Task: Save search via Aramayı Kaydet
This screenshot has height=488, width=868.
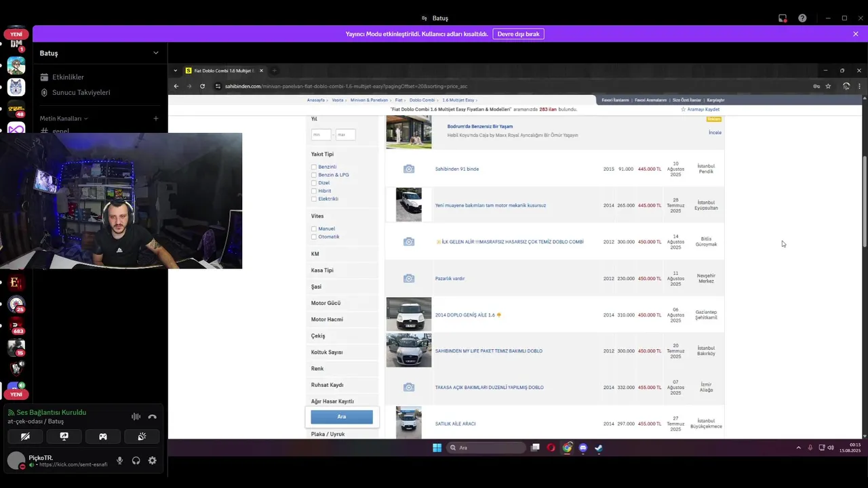Action: (701, 109)
